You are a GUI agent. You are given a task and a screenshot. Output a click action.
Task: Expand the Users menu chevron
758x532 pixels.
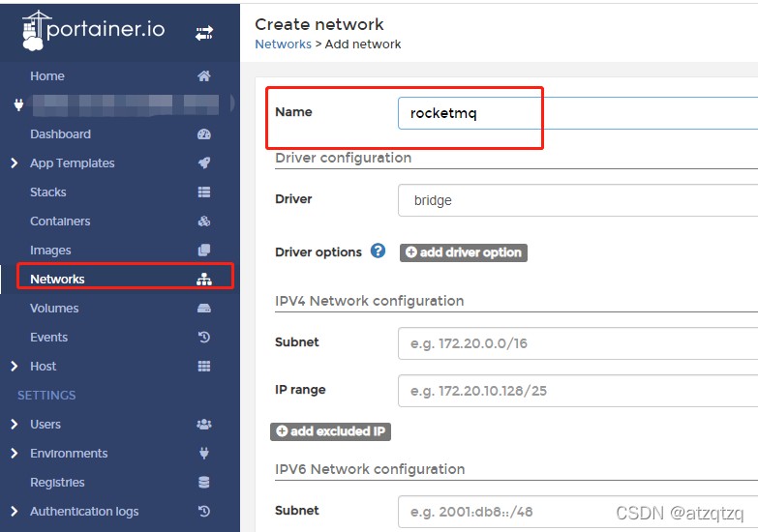click(14, 425)
